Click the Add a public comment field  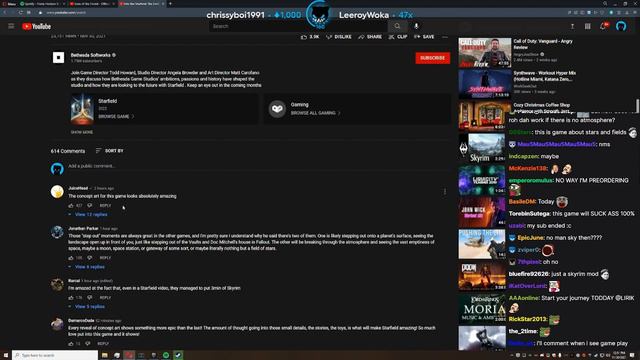point(259,166)
